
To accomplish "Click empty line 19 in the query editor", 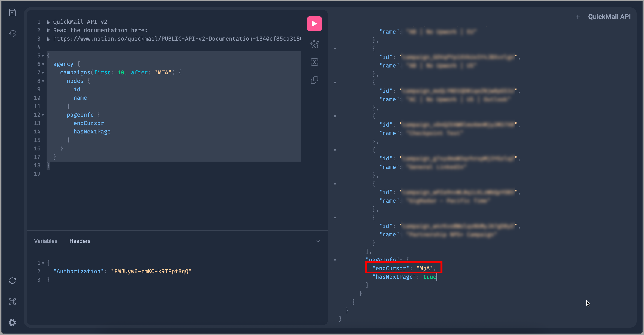I will click(174, 174).
